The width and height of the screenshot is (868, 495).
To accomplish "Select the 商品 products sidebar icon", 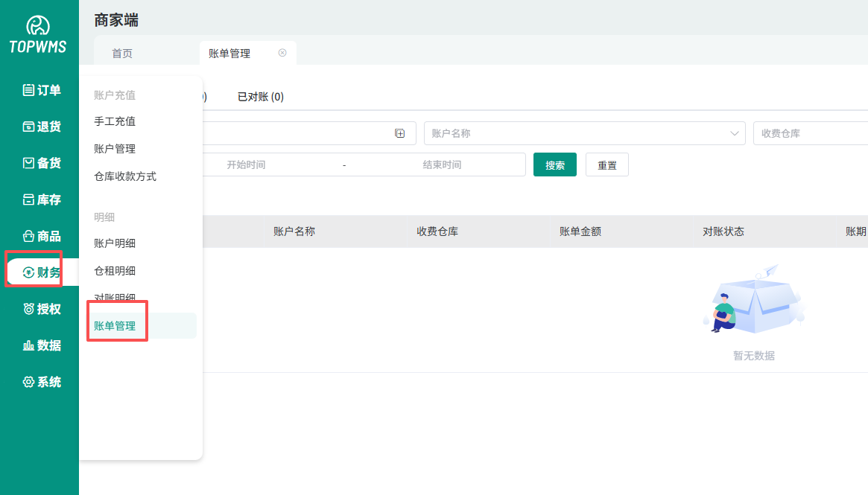I will 28,236.
